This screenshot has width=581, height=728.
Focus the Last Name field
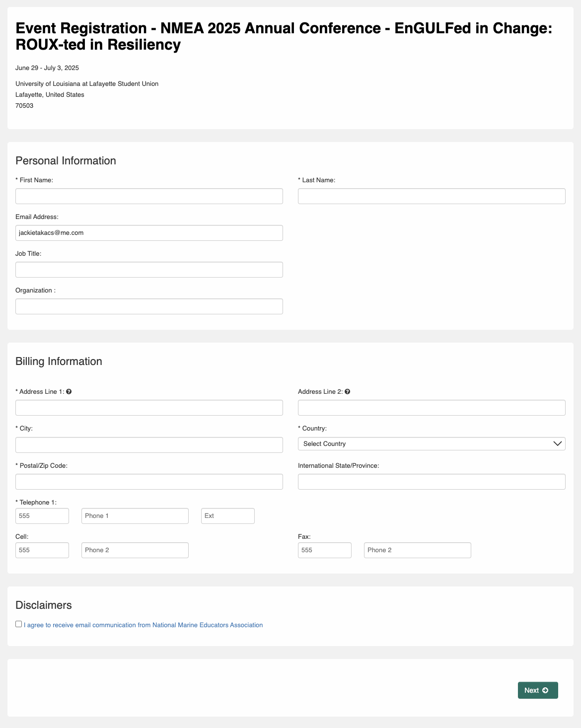coord(432,196)
